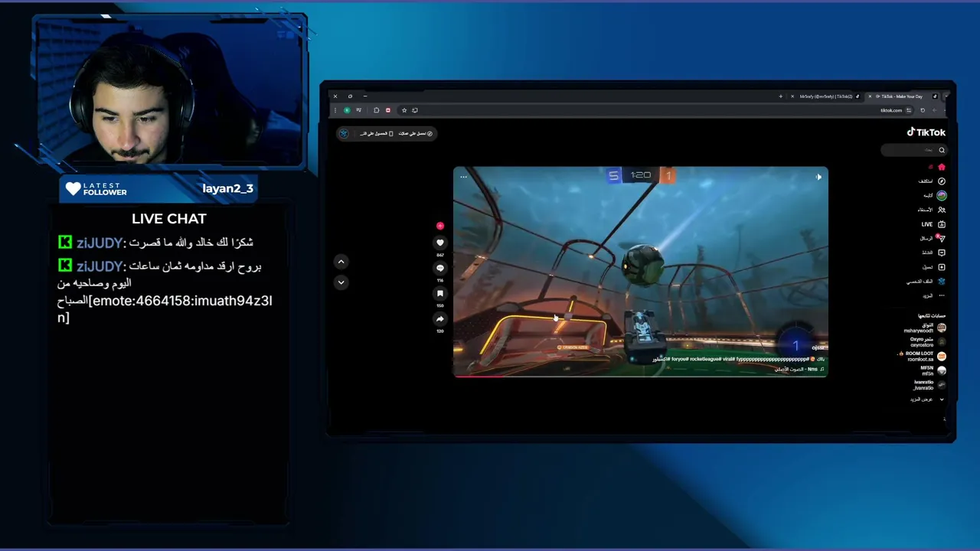Open followed account roomloot.sa
Viewport: 980px width, 551px height.
922,357
